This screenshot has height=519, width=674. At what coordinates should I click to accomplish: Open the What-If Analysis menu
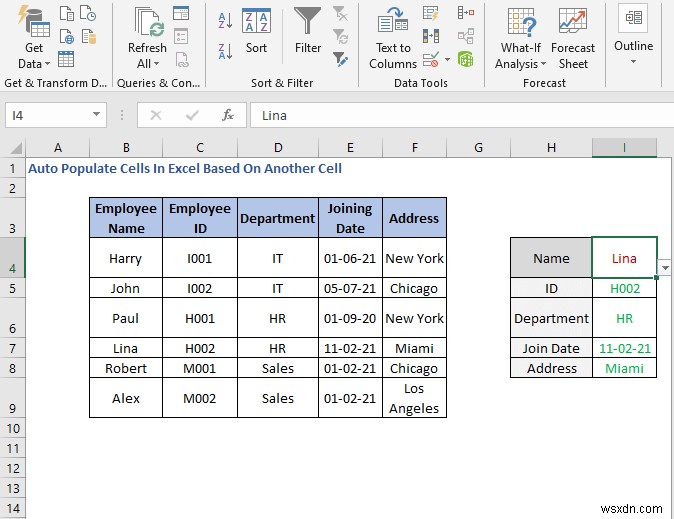(521, 38)
